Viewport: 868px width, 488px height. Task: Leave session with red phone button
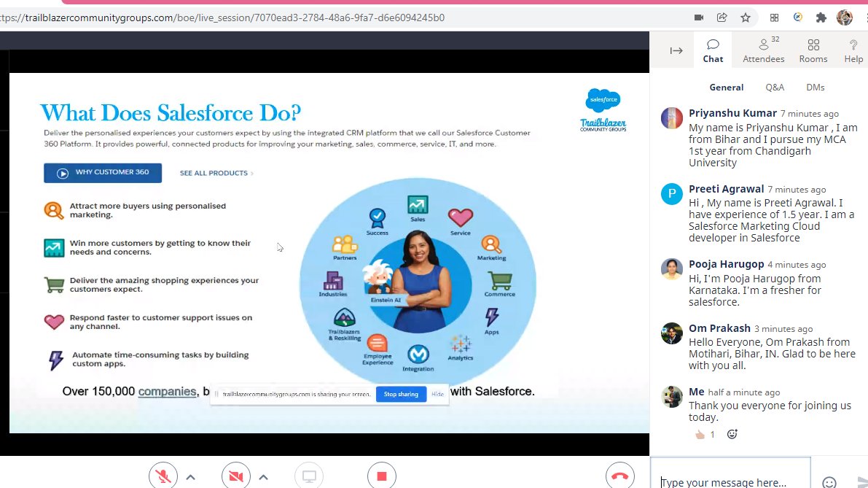coord(620,476)
